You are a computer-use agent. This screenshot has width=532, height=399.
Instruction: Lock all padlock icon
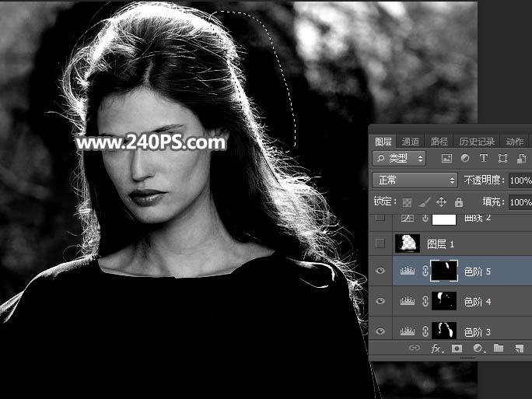tap(459, 202)
